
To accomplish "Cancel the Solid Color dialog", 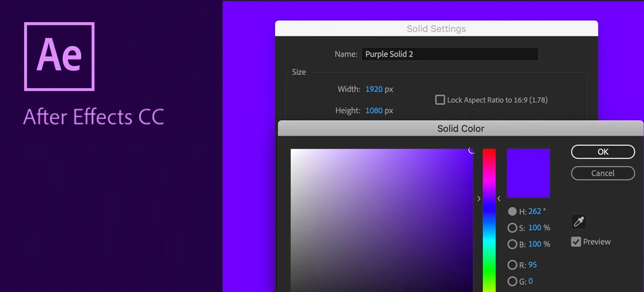I will 603,173.
